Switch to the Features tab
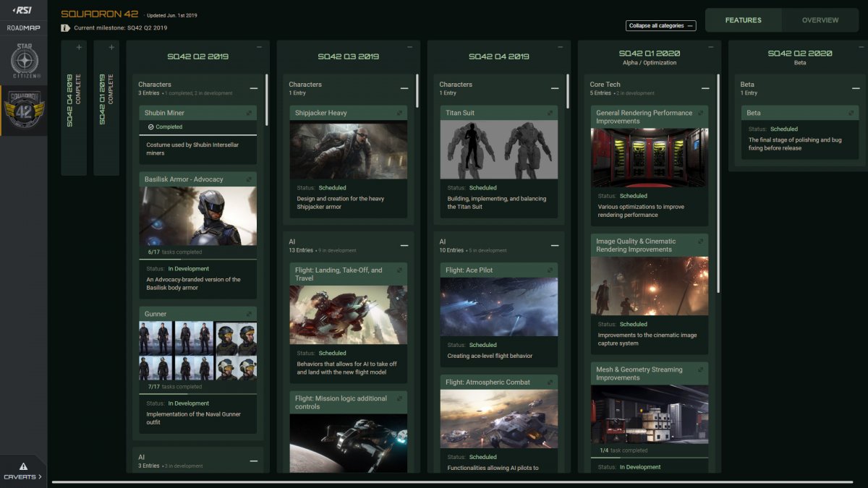 pyautogui.click(x=744, y=20)
